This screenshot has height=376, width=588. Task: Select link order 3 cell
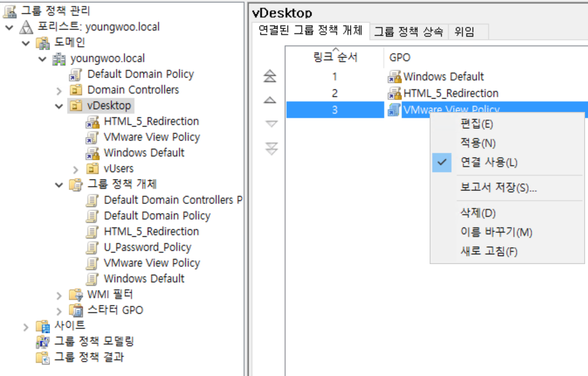click(335, 110)
